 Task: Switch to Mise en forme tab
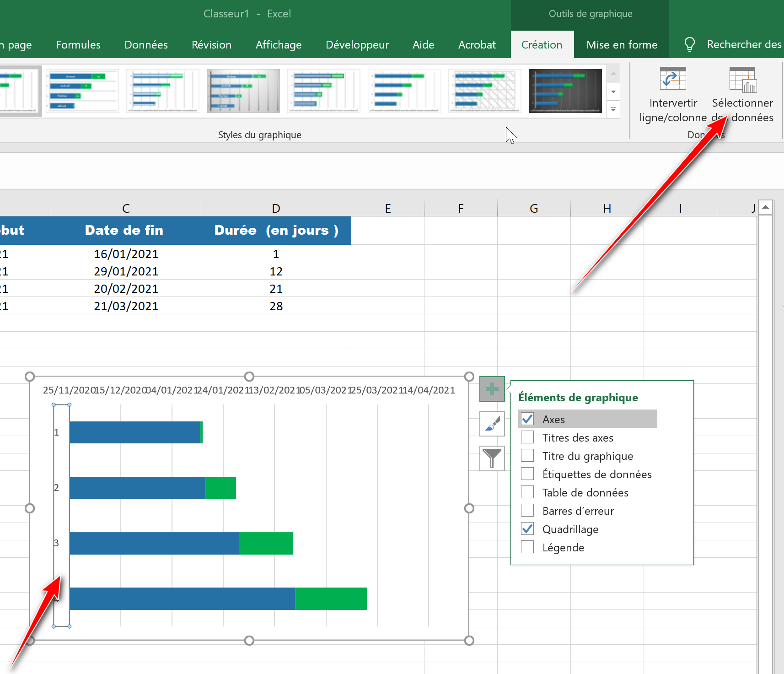[x=622, y=45]
